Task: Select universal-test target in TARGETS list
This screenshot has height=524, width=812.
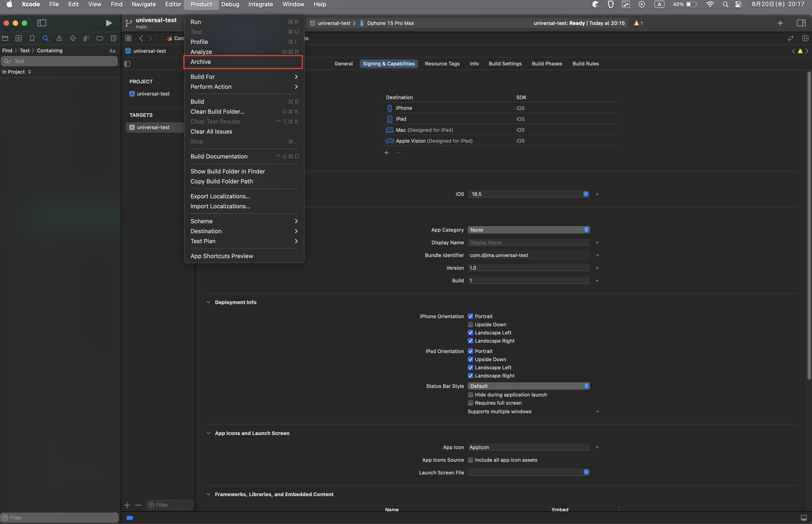Action: [x=155, y=127]
